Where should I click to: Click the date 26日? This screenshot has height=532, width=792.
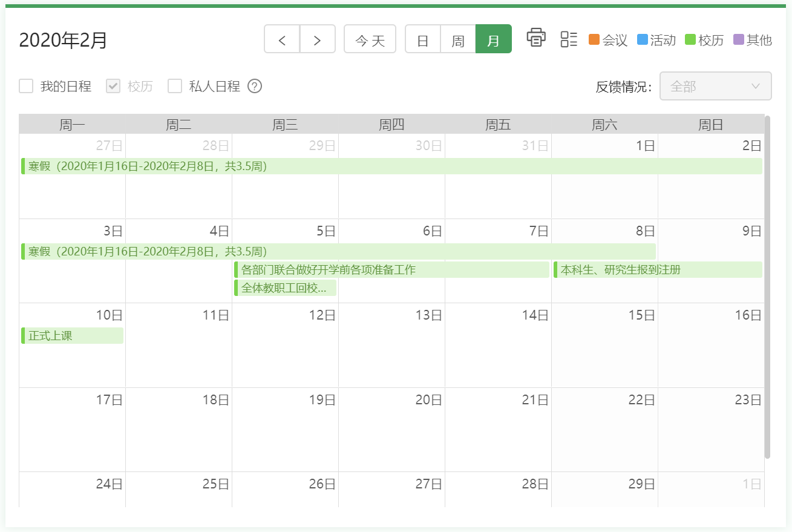322,484
